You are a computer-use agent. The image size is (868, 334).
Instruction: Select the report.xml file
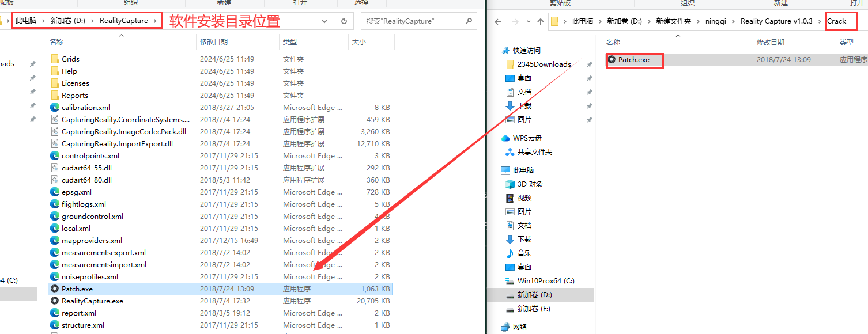79,313
